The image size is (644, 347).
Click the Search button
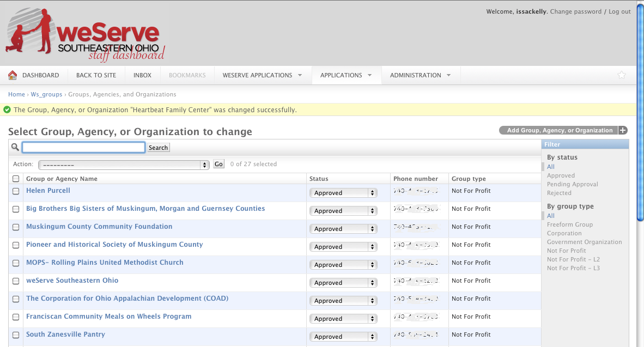tap(158, 148)
